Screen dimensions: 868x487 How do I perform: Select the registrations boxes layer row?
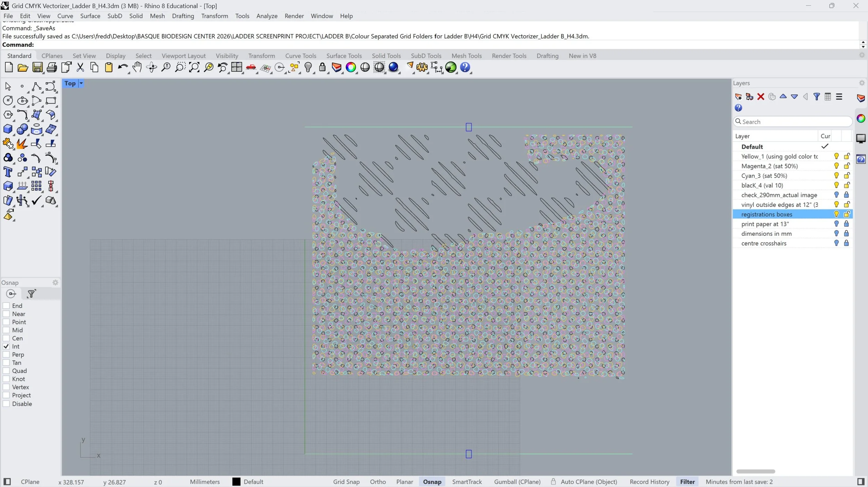pyautogui.click(x=793, y=214)
